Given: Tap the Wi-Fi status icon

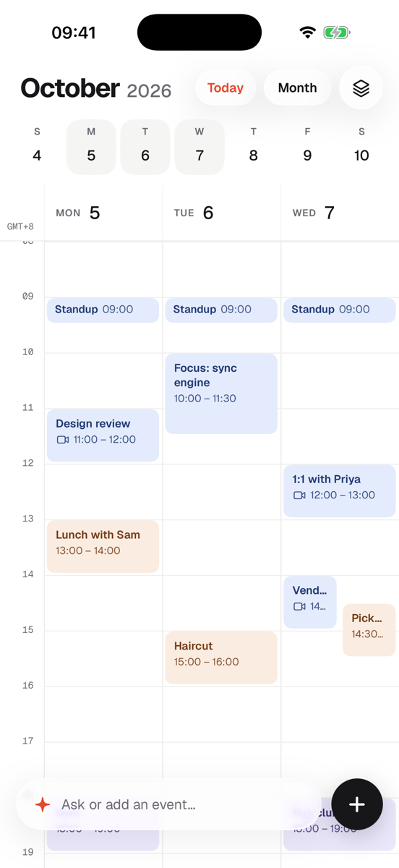Looking at the screenshot, I should [x=307, y=33].
